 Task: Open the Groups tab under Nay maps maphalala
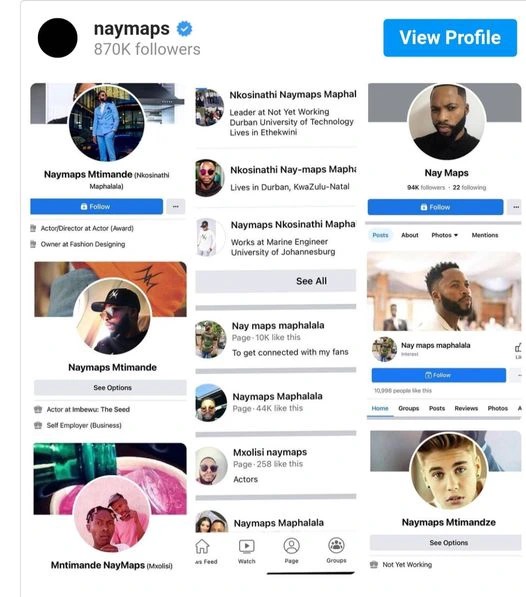tap(408, 408)
